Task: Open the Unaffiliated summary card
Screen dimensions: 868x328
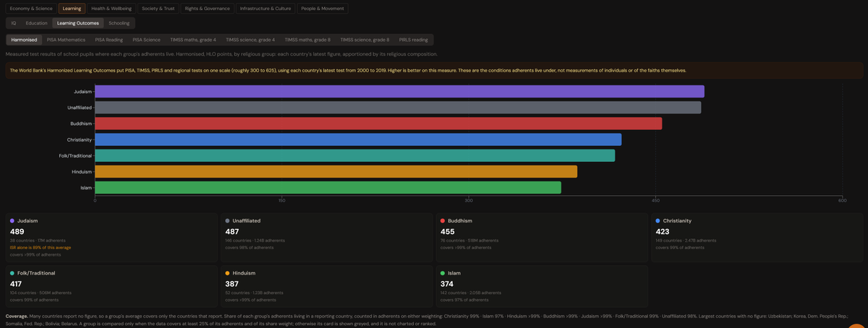Action: click(x=326, y=237)
